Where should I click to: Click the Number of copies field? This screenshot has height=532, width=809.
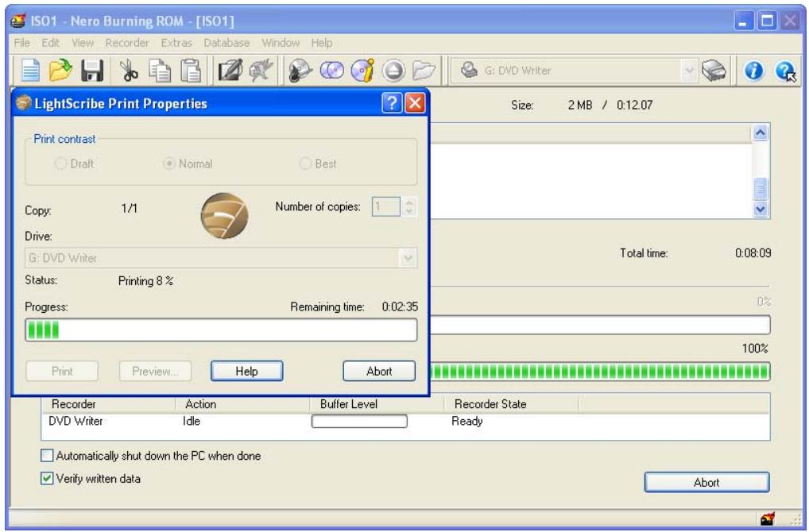click(386, 206)
